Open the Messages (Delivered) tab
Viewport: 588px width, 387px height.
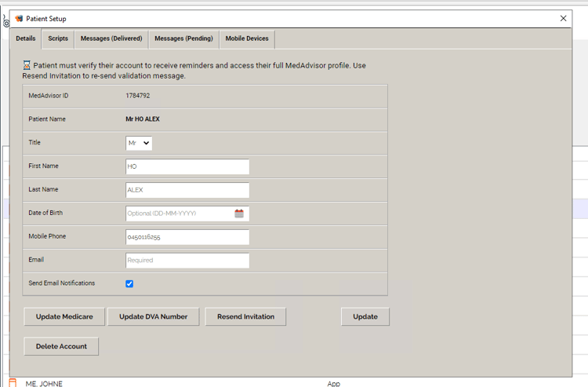[x=111, y=38]
